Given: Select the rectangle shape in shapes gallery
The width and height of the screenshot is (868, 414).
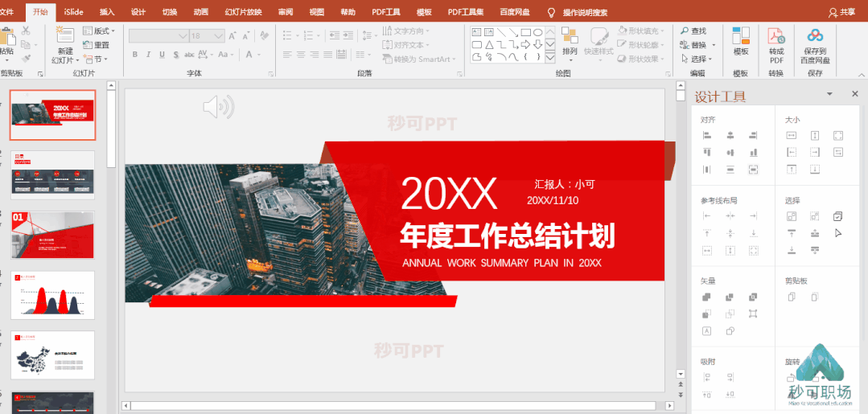Looking at the screenshot, I should click(526, 33).
